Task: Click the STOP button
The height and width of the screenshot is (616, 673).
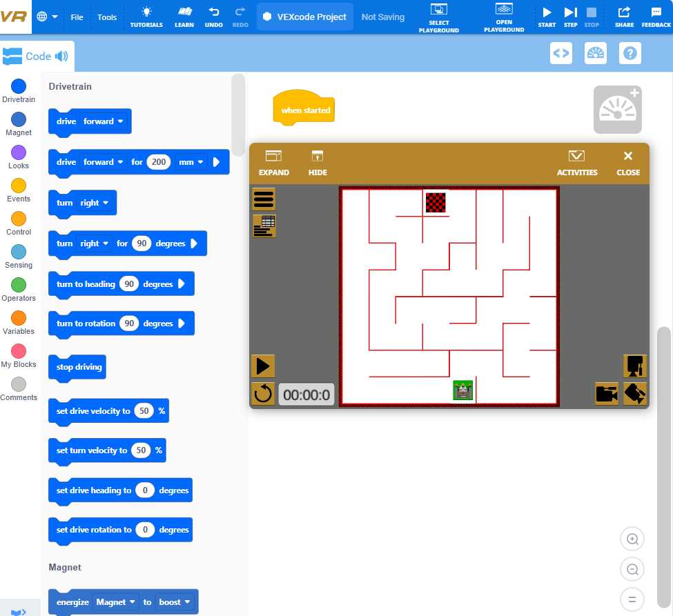Action: (592, 17)
